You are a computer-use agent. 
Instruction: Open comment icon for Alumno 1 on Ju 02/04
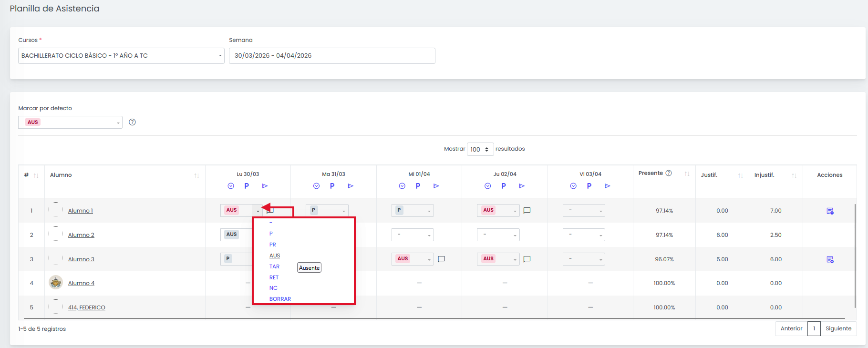[527, 210]
